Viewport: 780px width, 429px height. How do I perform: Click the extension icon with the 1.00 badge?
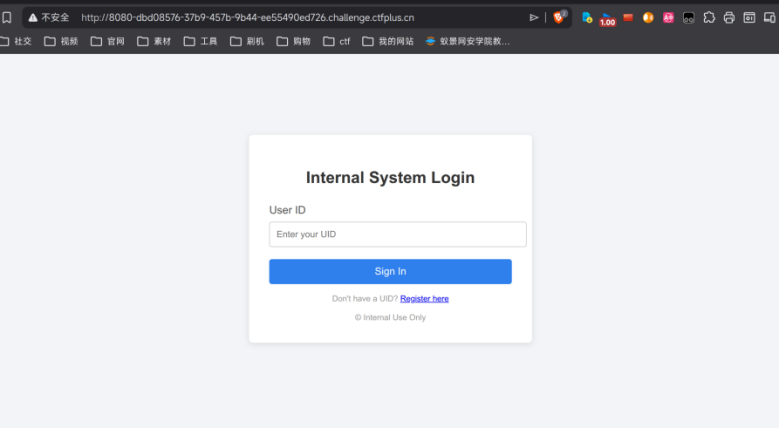tap(607, 18)
